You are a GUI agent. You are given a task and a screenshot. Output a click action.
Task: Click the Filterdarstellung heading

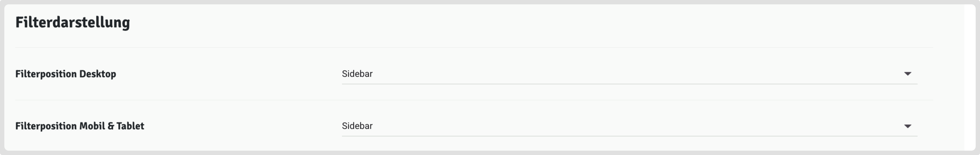click(x=73, y=23)
